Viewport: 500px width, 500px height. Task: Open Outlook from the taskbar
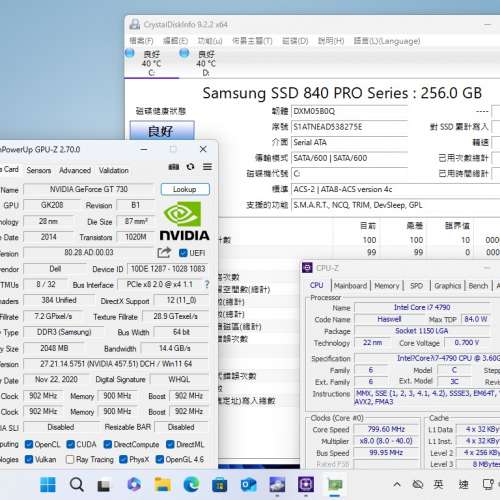(248, 485)
